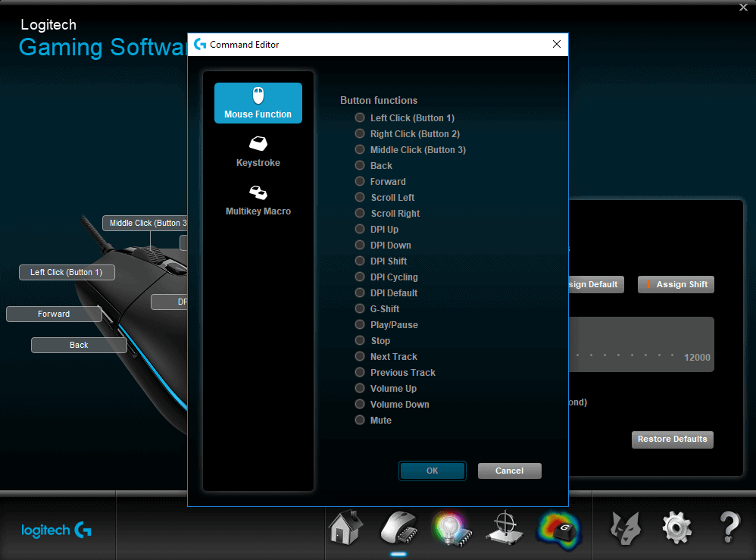Click the partly hidden Assign Default button
The height and width of the screenshot is (560, 756).
[x=596, y=285]
